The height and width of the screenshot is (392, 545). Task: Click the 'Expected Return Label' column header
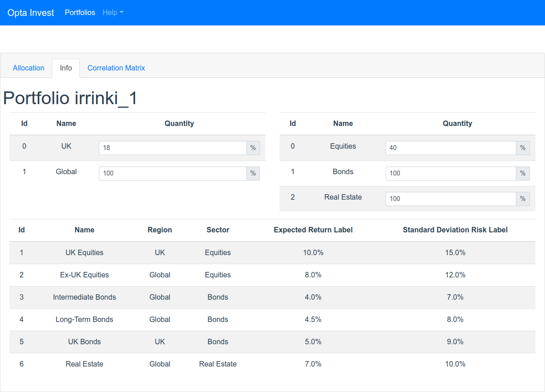click(x=313, y=230)
